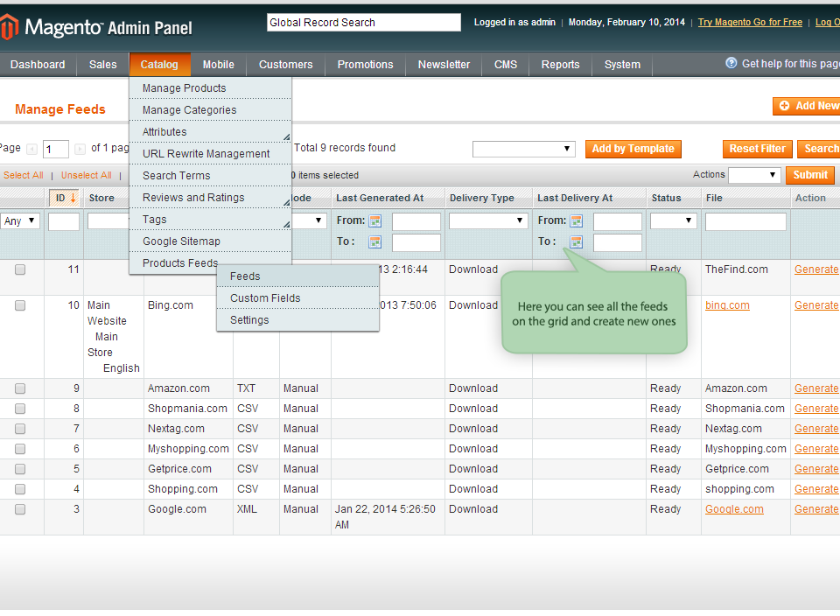The image size is (840, 616).
Task: Click the Submit button
Action: coord(810,175)
